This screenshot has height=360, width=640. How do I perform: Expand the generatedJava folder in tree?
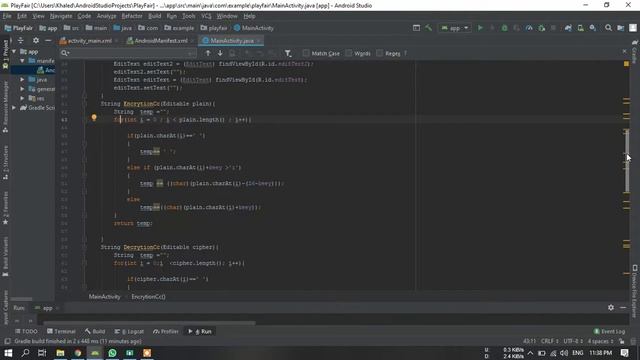coord(22,89)
